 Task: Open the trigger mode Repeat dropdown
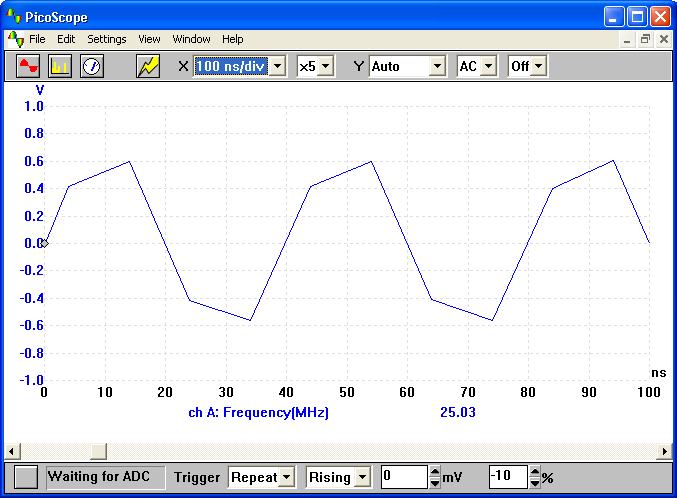286,477
